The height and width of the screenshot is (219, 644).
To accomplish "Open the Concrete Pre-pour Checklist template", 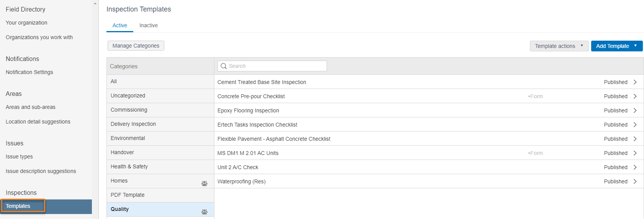I will (429, 96).
